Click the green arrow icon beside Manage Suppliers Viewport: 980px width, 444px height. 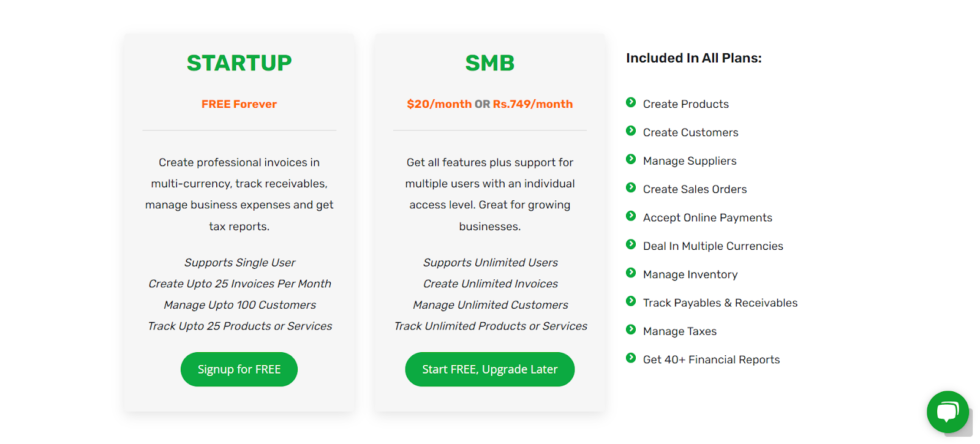630,159
